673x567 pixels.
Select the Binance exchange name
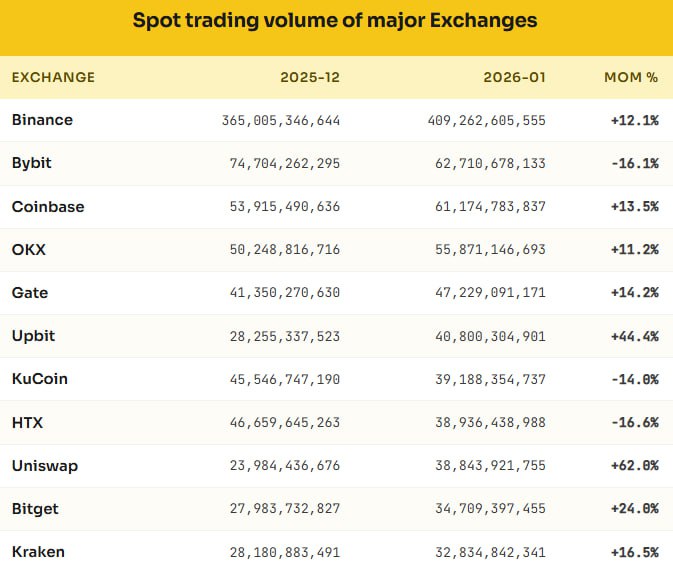pyautogui.click(x=42, y=120)
